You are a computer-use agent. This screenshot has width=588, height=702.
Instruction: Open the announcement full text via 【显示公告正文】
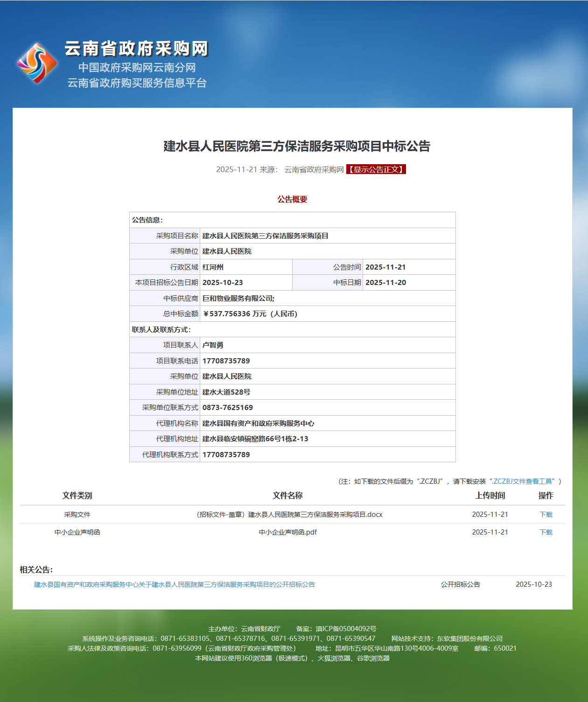(375, 170)
